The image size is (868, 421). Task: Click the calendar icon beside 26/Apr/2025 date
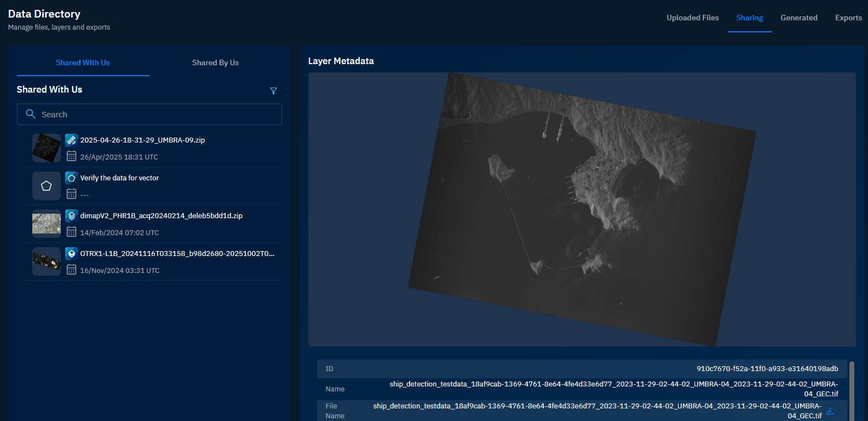(x=71, y=156)
